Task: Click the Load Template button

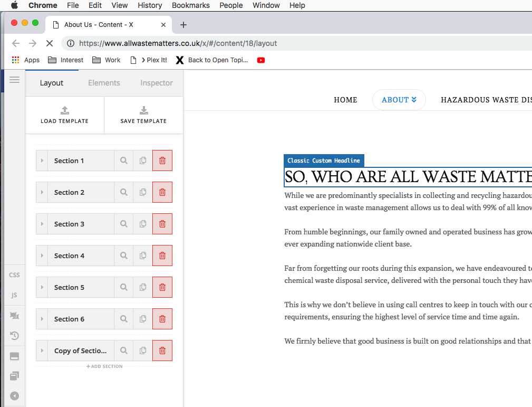Action: pyautogui.click(x=64, y=115)
